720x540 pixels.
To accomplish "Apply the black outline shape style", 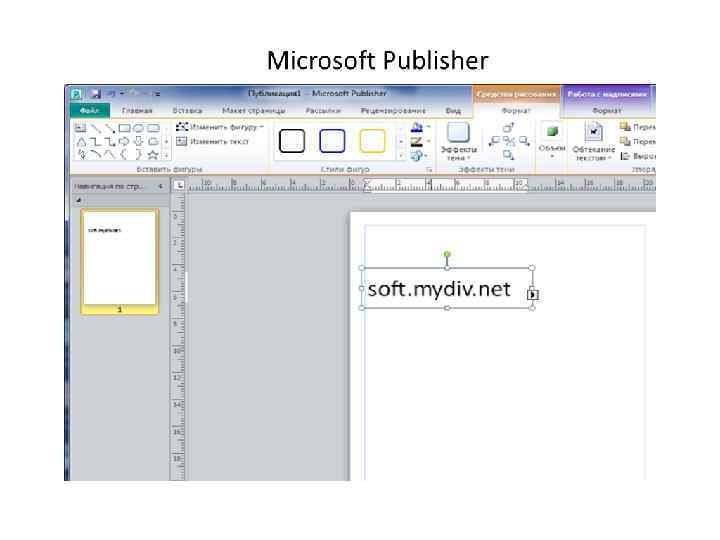I will tap(292, 141).
